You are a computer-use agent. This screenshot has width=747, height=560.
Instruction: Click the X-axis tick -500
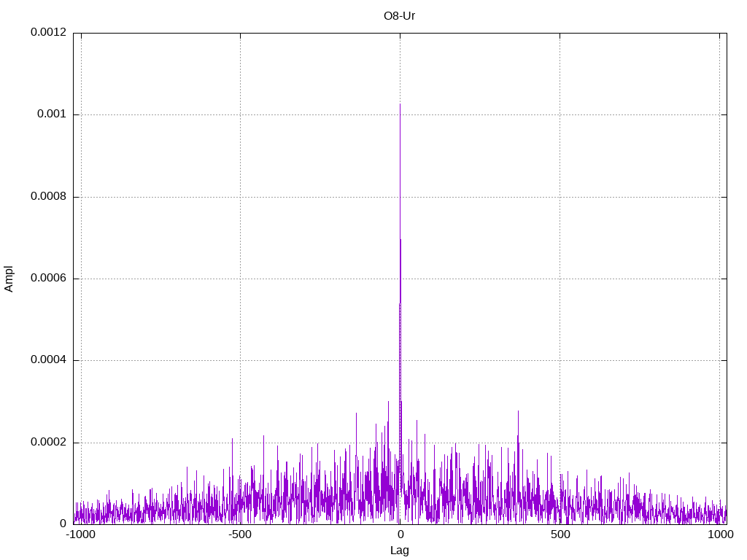pos(239,534)
